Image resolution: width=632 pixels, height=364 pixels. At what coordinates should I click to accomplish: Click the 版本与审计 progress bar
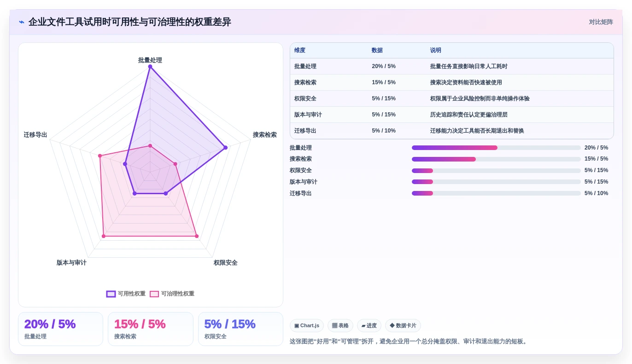496,182
